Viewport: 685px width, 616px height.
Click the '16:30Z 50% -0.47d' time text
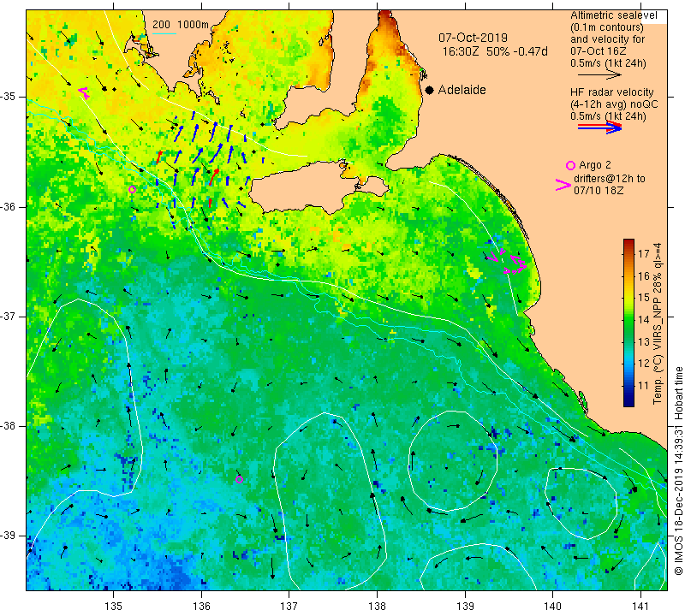495,51
